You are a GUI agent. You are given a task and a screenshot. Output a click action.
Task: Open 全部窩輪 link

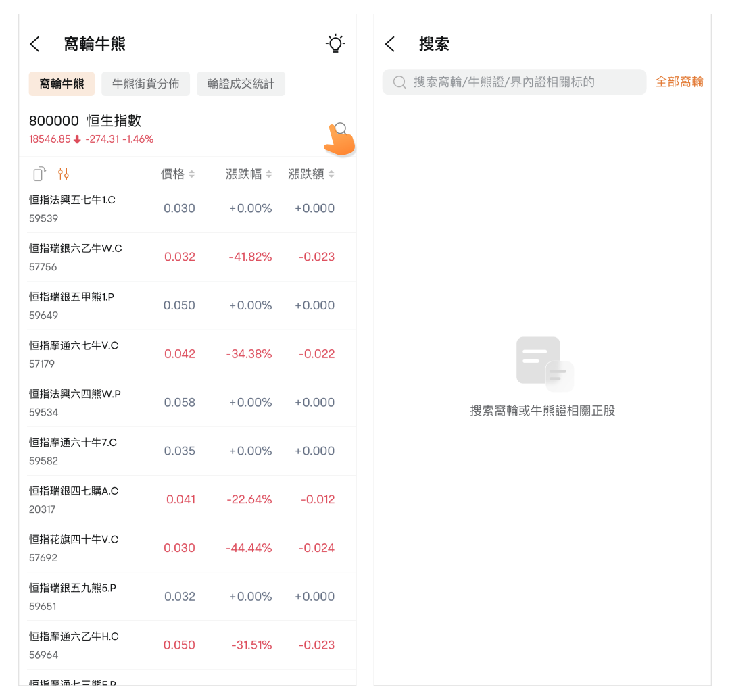[x=679, y=82]
